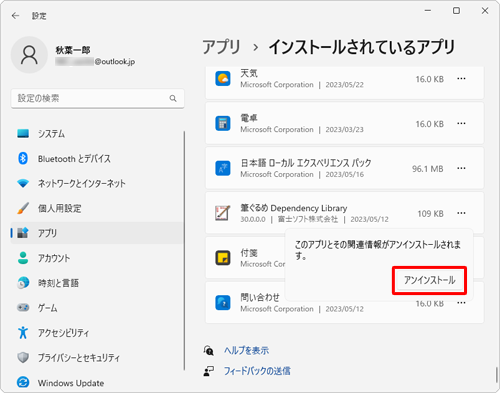Open 個人用設定 settings
500x393 pixels.
(97, 208)
